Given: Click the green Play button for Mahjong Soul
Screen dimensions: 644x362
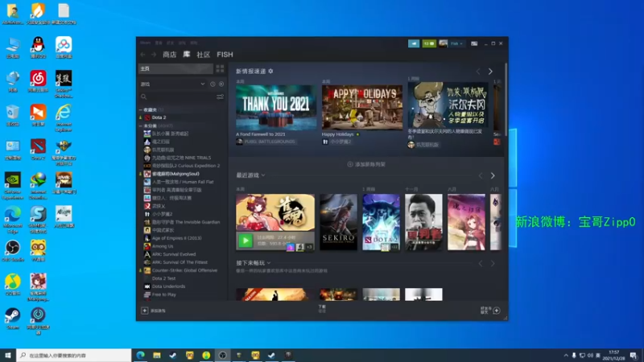Looking at the screenshot, I should (x=246, y=241).
